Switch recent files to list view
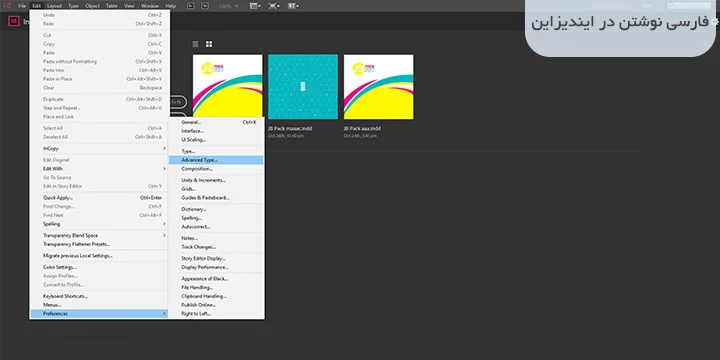720x360 pixels. (196, 44)
